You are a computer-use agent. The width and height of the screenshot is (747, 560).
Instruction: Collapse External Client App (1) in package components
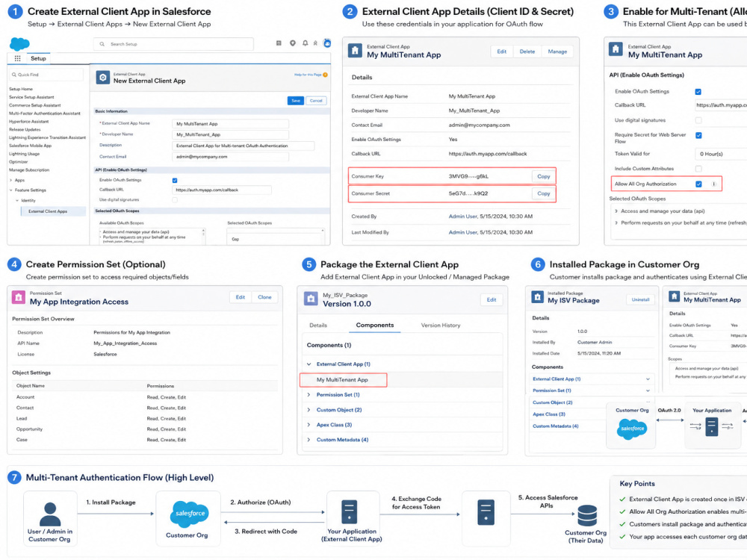(309, 364)
